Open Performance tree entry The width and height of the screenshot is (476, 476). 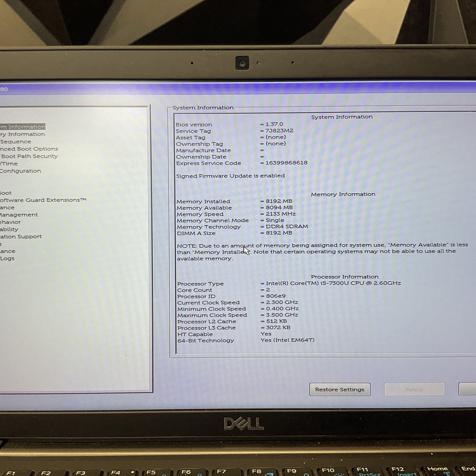[x=7, y=207]
